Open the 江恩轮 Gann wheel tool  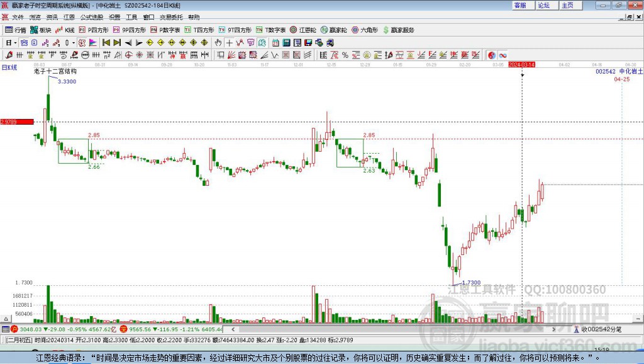pos(303,30)
